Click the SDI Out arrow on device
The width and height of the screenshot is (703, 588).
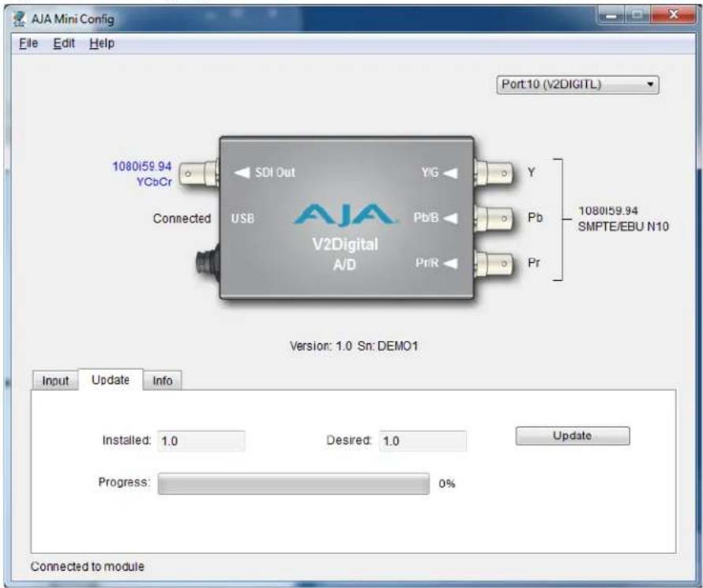pyautogui.click(x=242, y=172)
